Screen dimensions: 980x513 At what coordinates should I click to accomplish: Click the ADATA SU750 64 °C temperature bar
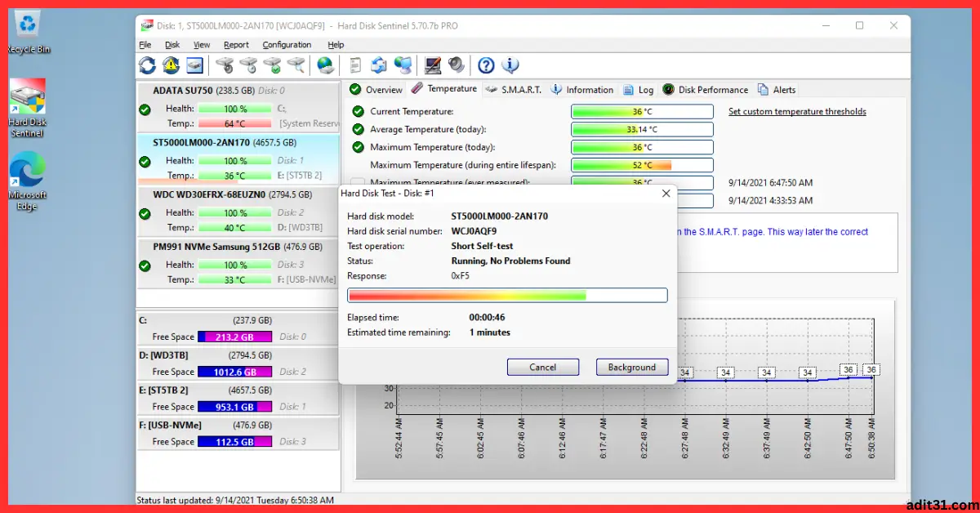234,123
